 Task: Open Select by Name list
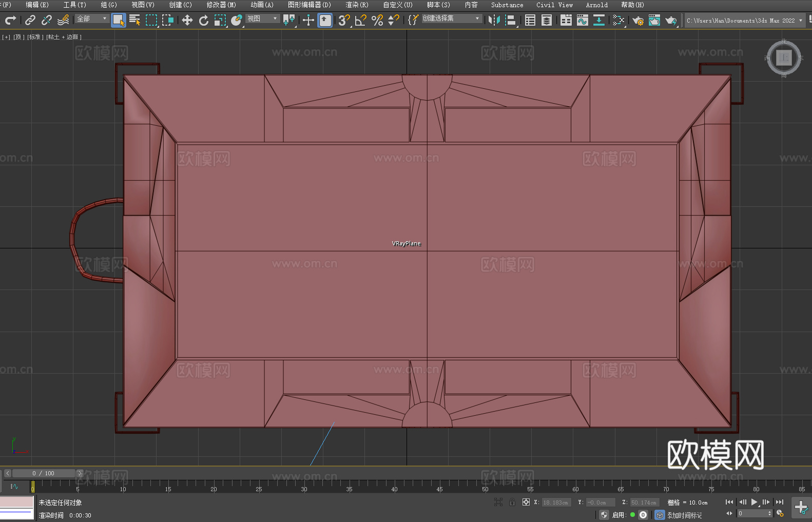pos(135,20)
